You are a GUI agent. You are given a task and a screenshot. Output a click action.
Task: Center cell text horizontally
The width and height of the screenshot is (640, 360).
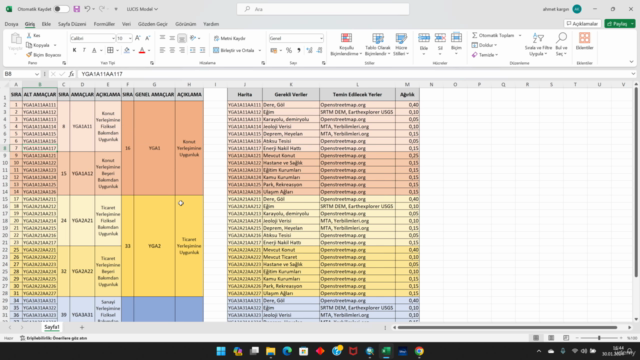172,50
